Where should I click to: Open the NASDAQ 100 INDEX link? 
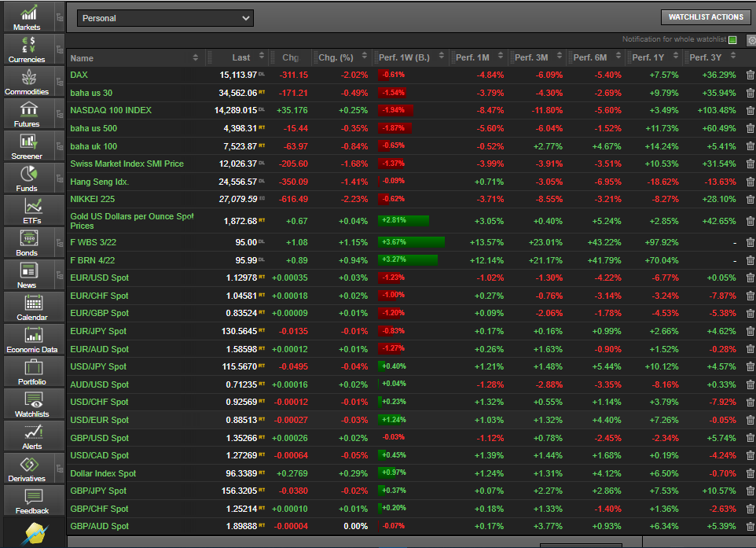111,110
